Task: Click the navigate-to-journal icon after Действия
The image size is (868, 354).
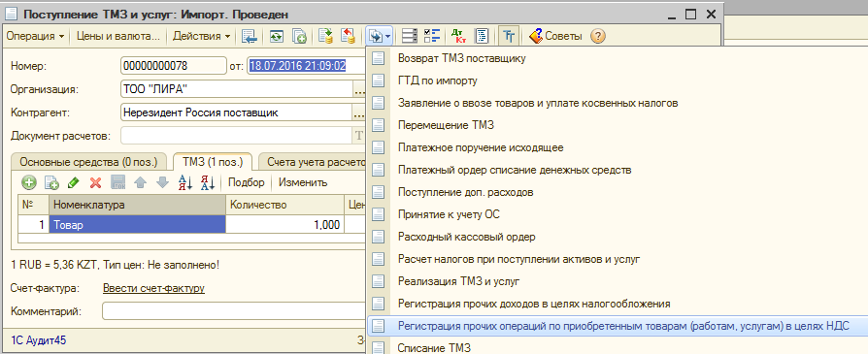Action: 250,37
